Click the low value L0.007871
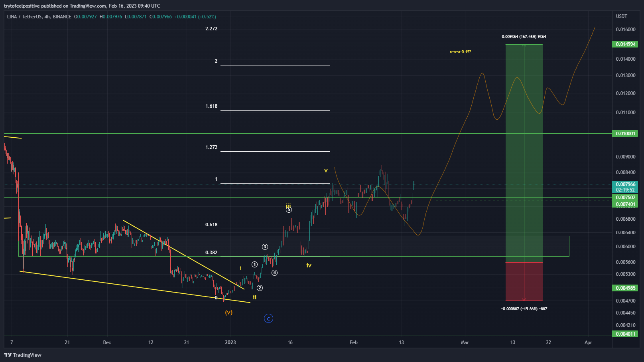This screenshot has width=644, height=362. (136, 17)
